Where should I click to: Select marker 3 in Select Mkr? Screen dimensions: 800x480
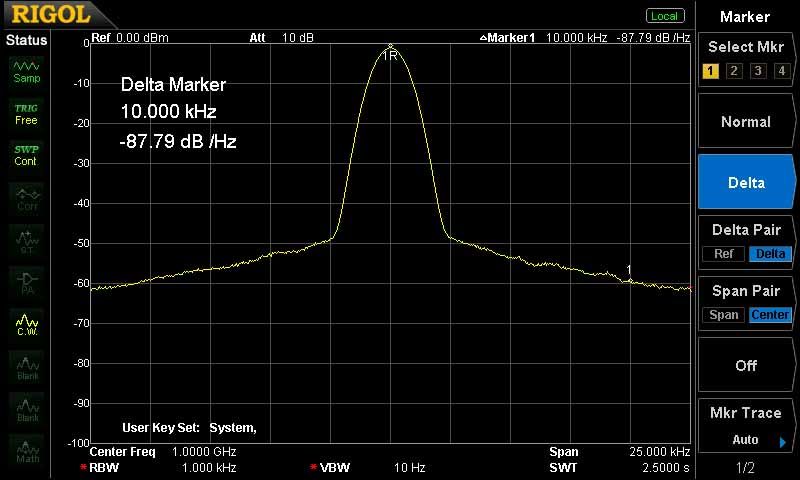(758, 70)
